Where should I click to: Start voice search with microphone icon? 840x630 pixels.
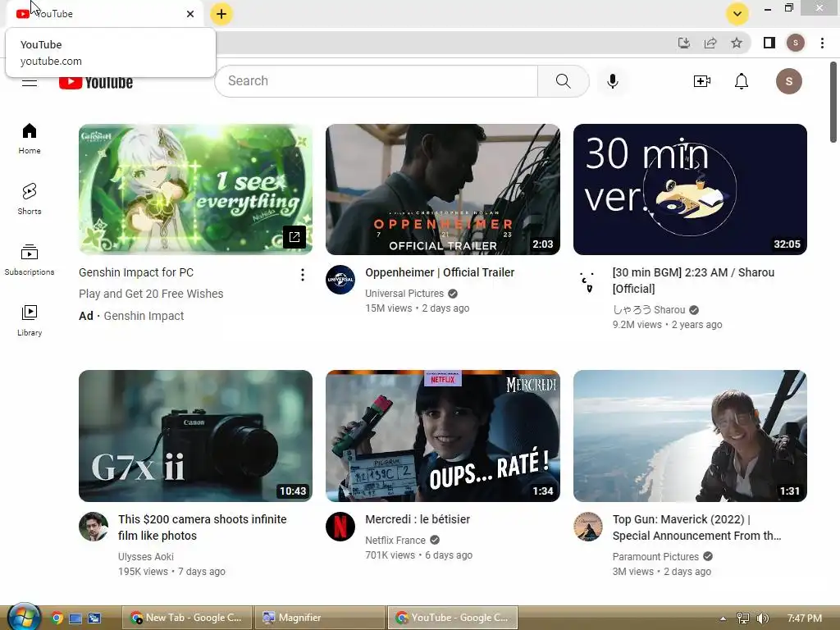tap(613, 81)
